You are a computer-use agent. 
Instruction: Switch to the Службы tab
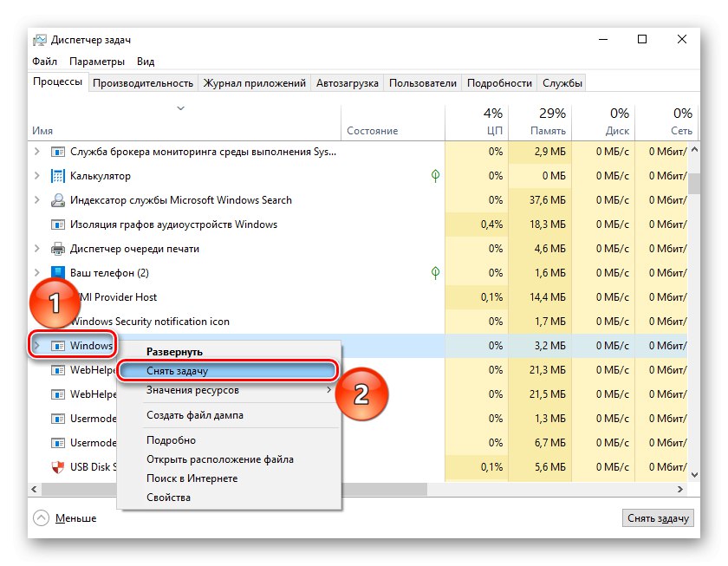point(562,83)
